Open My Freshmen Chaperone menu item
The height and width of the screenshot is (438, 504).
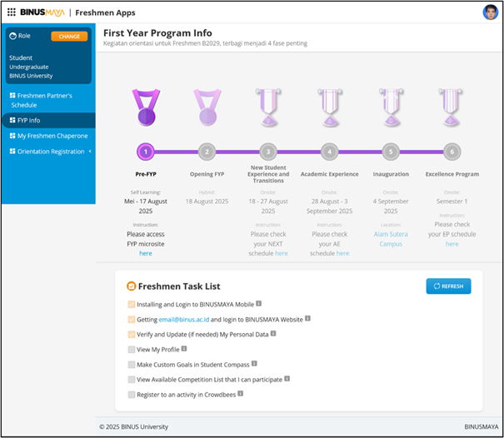point(48,136)
